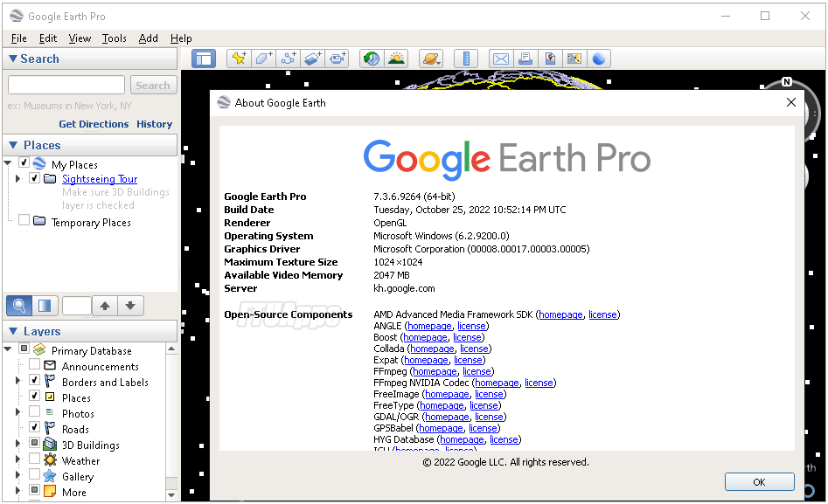Viewport: 828px width, 504px height.
Task: Collapse the My Places tree node
Action: [x=8, y=163]
